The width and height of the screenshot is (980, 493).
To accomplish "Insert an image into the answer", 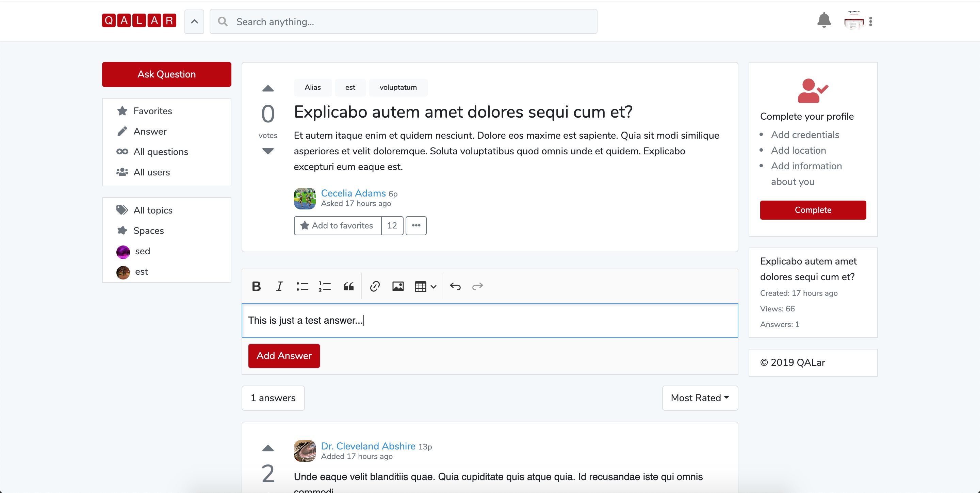I will click(x=398, y=286).
